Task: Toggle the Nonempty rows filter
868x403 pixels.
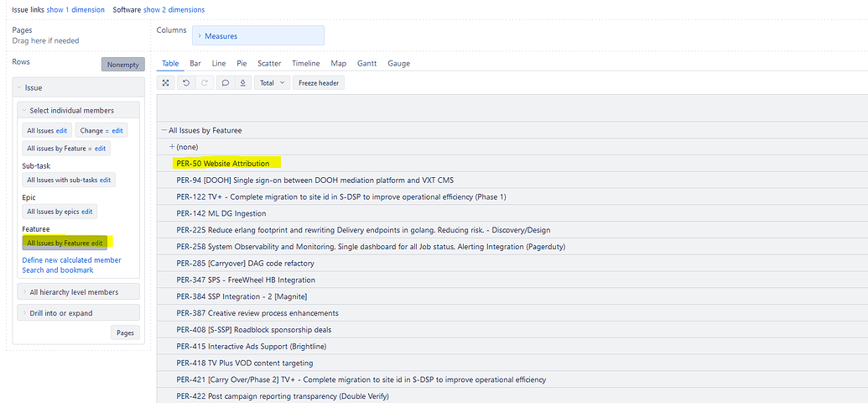Action: coord(123,65)
